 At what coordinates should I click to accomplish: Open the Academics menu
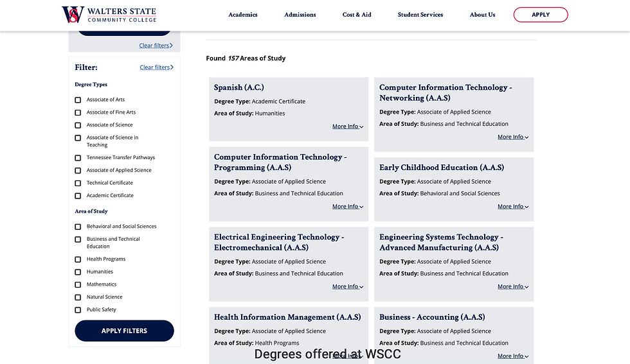[x=243, y=15]
